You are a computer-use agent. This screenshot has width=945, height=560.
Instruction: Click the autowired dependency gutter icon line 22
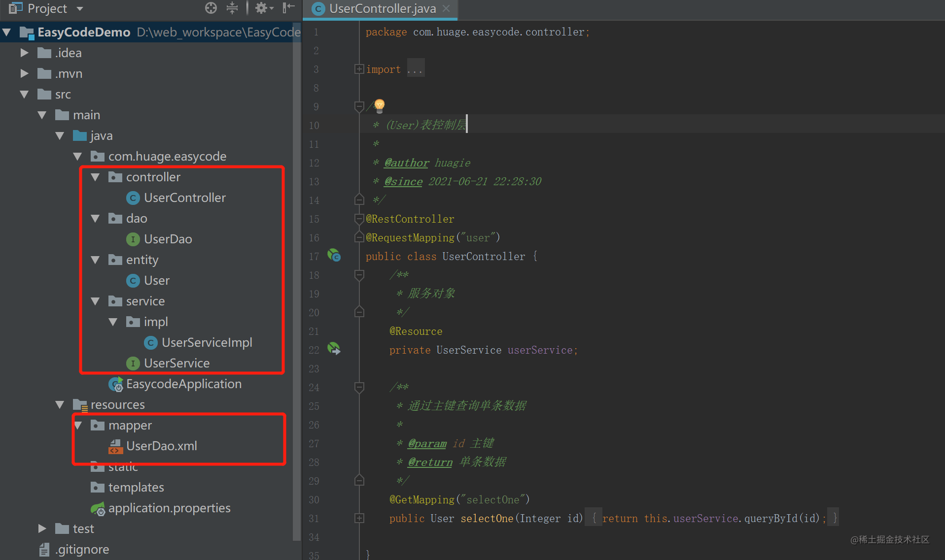pos(334,349)
